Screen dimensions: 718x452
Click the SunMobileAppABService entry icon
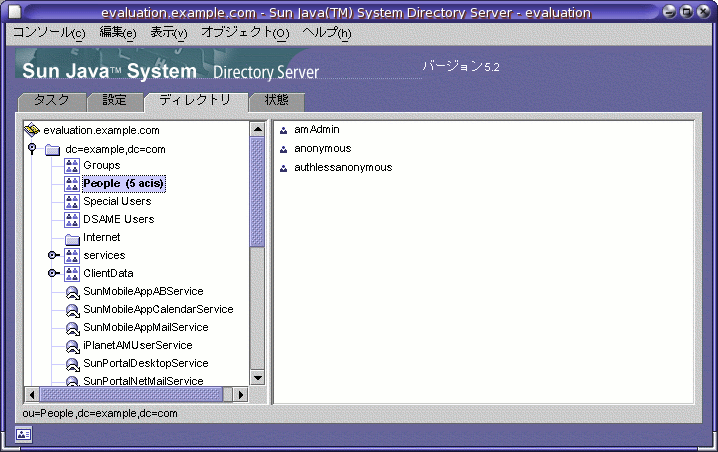point(72,292)
